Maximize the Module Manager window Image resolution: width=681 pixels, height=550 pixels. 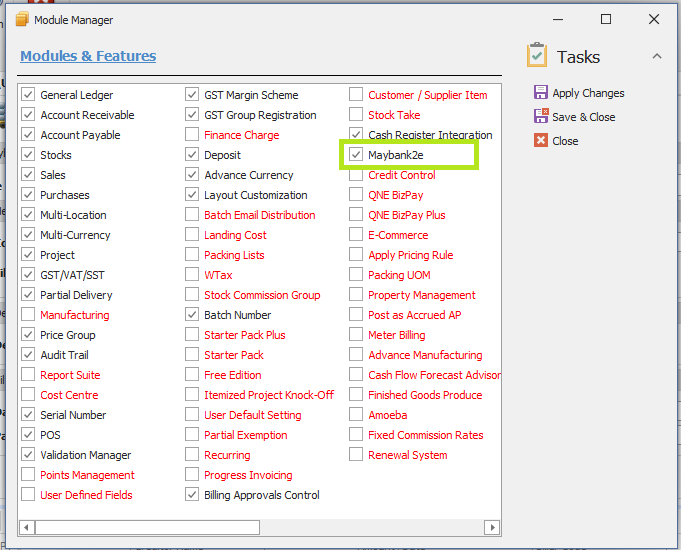pos(606,19)
